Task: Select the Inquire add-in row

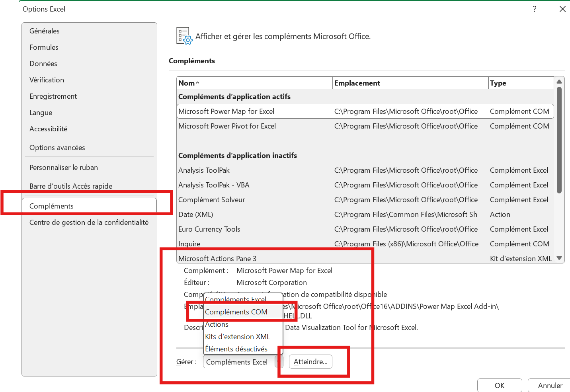Action: tap(365, 244)
